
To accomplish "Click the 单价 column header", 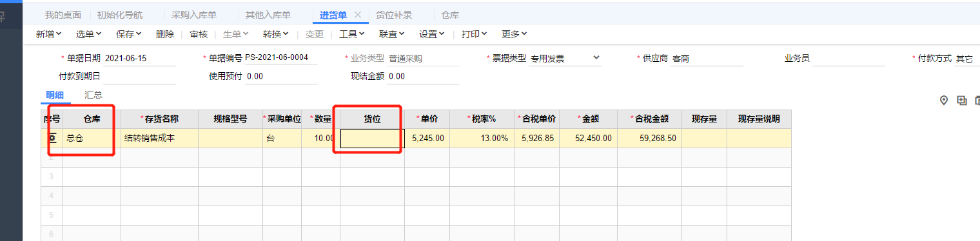I will coord(427,119).
